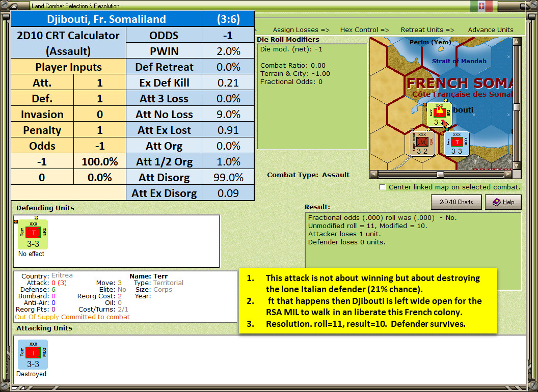The width and height of the screenshot is (538, 392).
Task: Select the defending ERI Terr unit counter
Action: point(33,235)
